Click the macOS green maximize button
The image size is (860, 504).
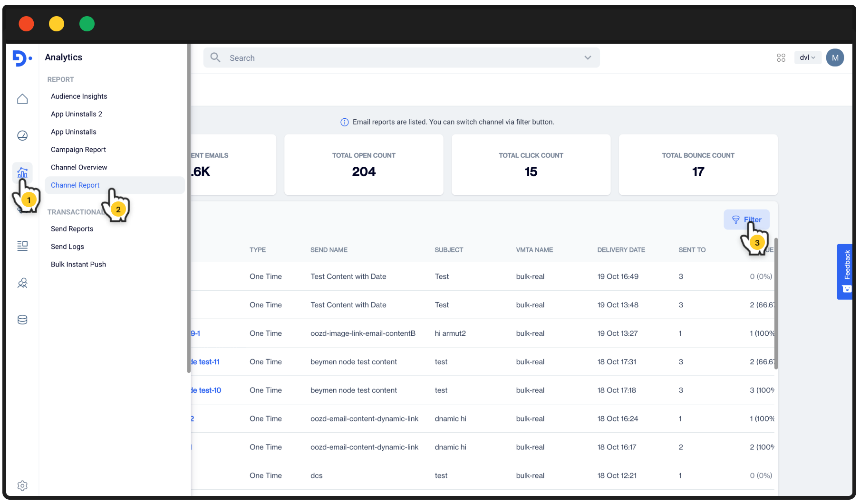pos(87,24)
